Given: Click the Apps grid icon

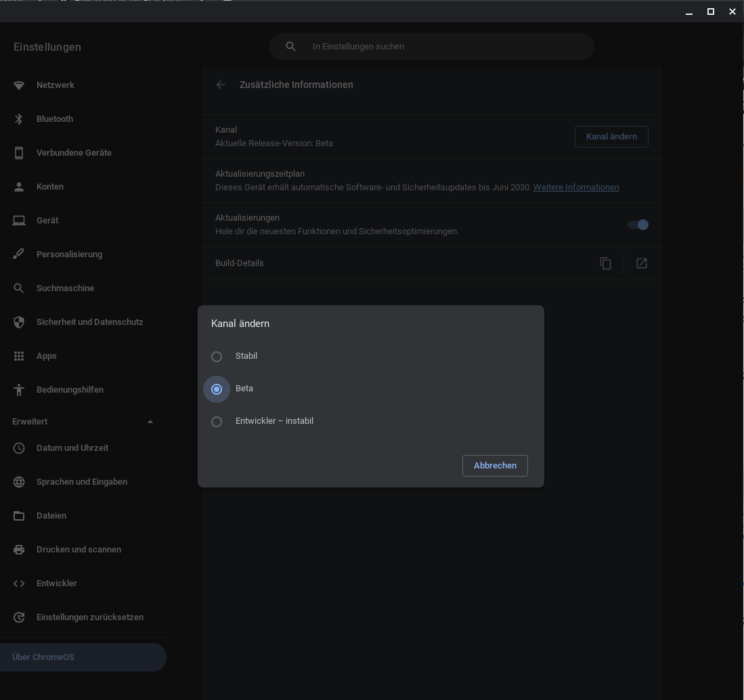Looking at the screenshot, I should (x=19, y=356).
